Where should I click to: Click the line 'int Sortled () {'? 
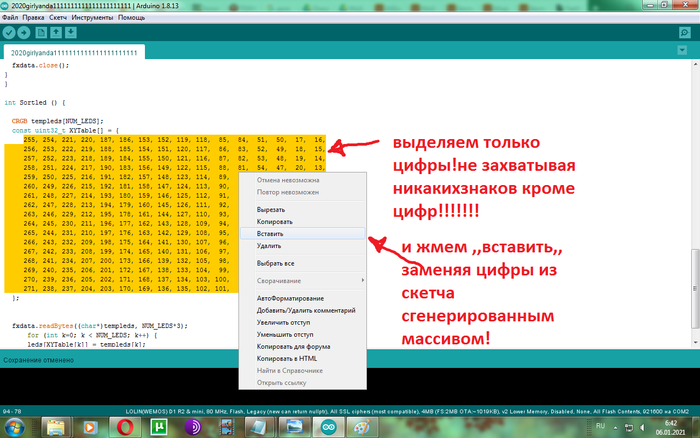point(35,102)
